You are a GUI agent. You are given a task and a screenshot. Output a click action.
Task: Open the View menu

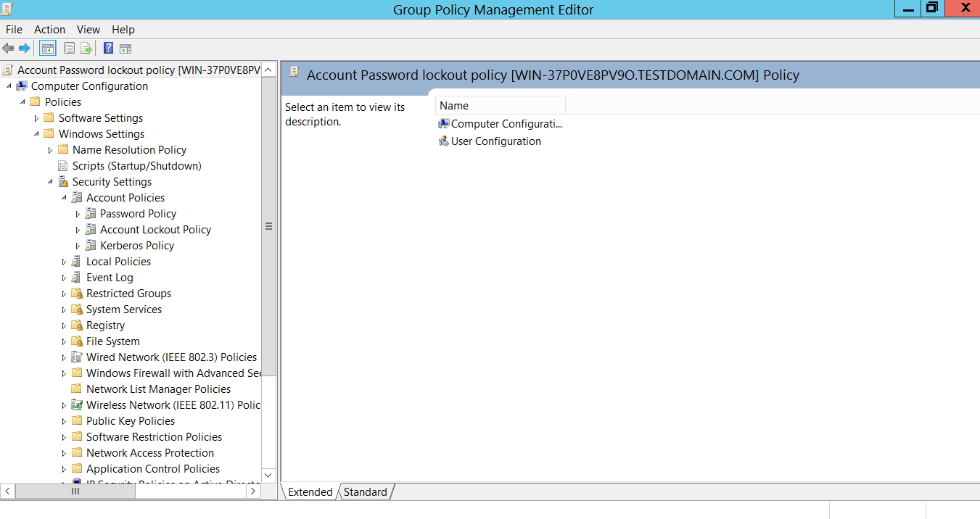point(88,30)
